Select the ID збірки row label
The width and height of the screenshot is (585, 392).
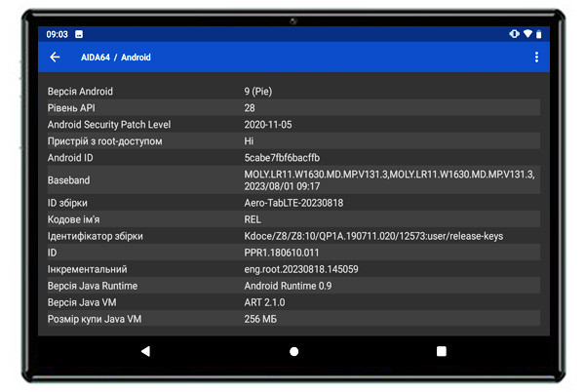click(67, 203)
